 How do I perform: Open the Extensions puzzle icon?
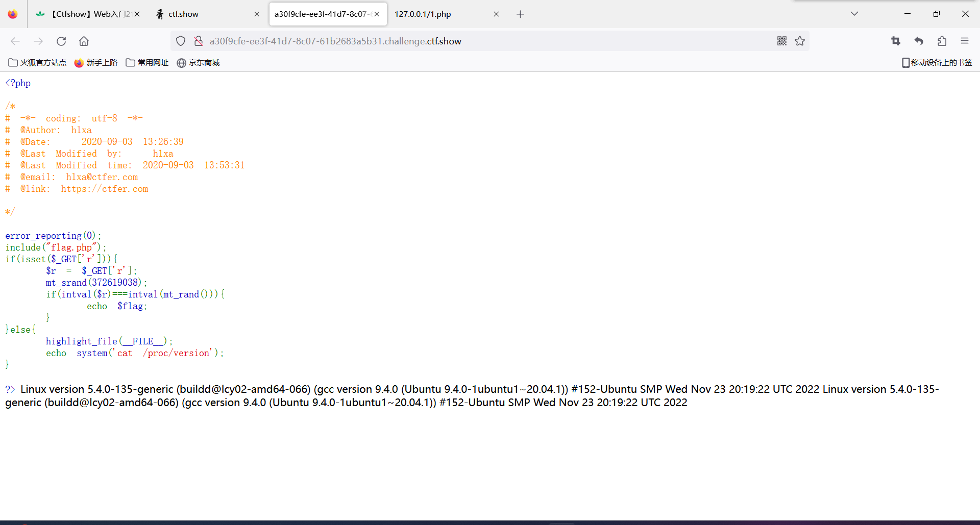pyautogui.click(x=942, y=41)
